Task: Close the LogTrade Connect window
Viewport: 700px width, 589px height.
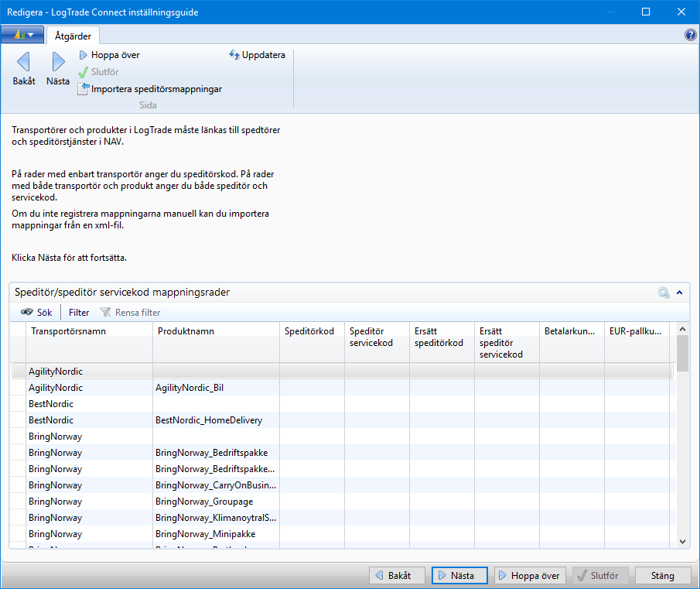Action: point(681,12)
